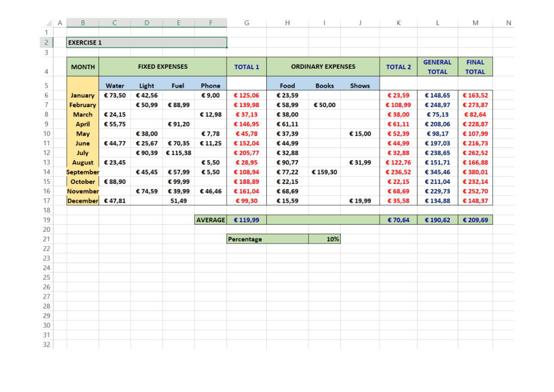
Task: Select the Water column label cell
Action: coord(114,85)
